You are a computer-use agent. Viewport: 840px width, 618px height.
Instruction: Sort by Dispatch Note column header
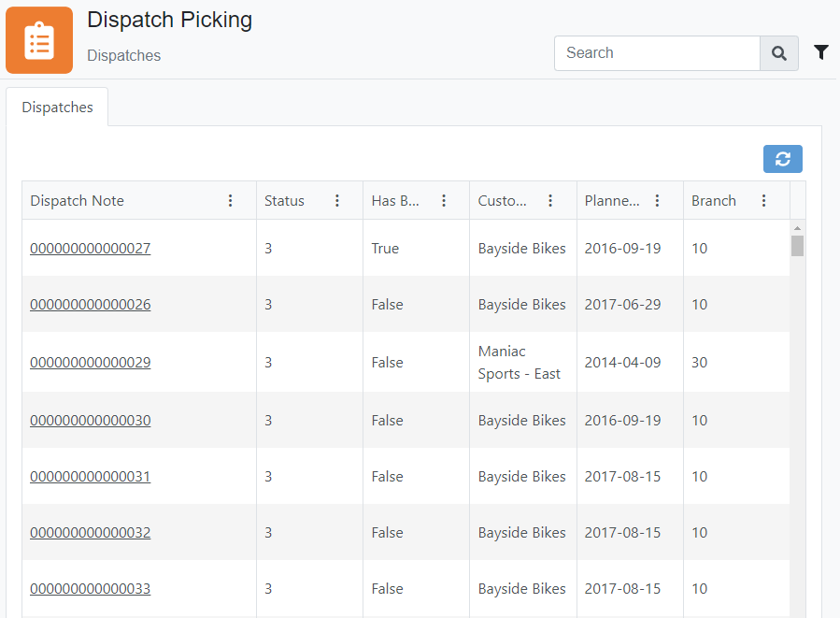tap(78, 201)
